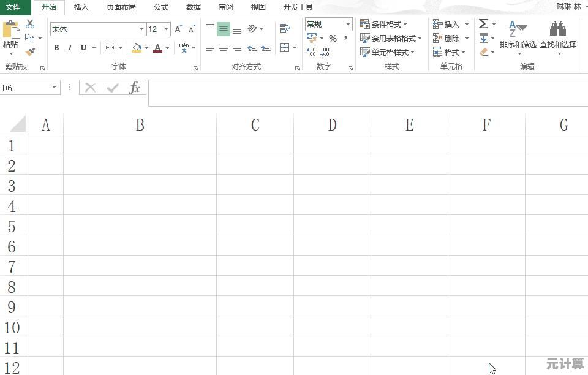This screenshot has width=588, height=375.
Task: Click the Cut scissors icon
Action: (30, 24)
